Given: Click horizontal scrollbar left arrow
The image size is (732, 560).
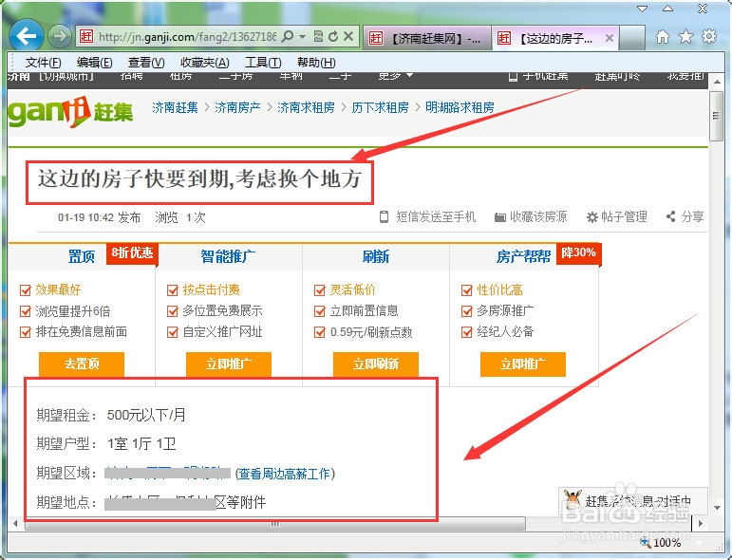Looking at the screenshot, I should coord(15,524).
